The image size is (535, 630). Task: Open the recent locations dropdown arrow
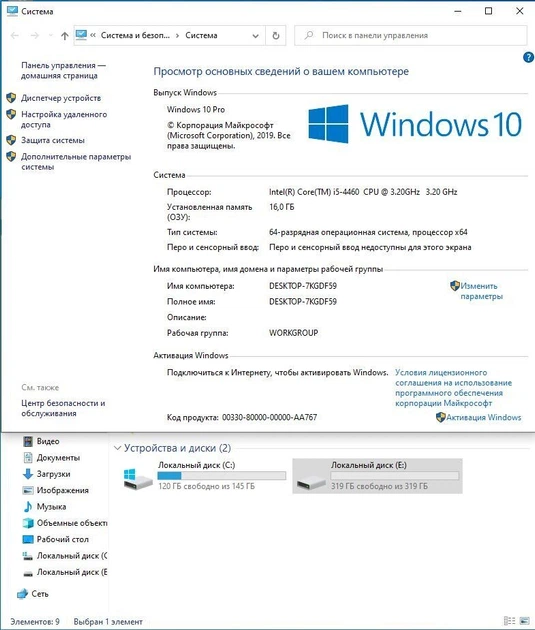(51, 36)
